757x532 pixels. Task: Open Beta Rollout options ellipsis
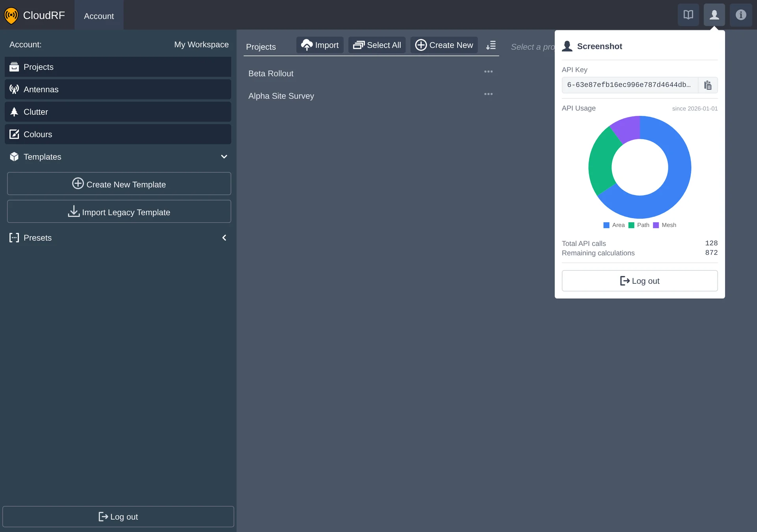[x=489, y=72]
